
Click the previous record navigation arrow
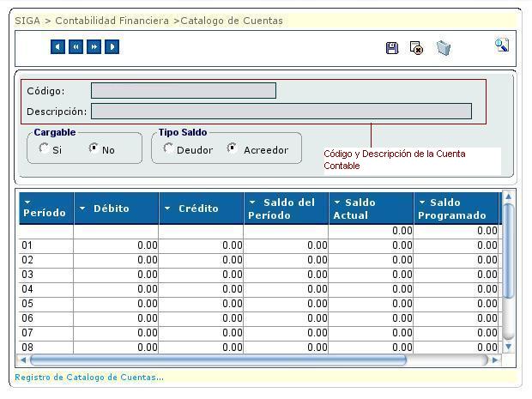pyautogui.click(x=76, y=47)
